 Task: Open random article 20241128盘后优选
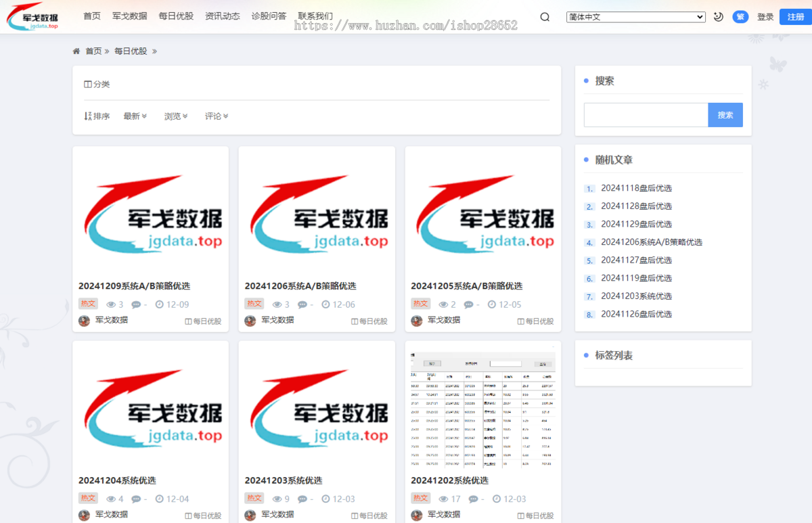(636, 206)
